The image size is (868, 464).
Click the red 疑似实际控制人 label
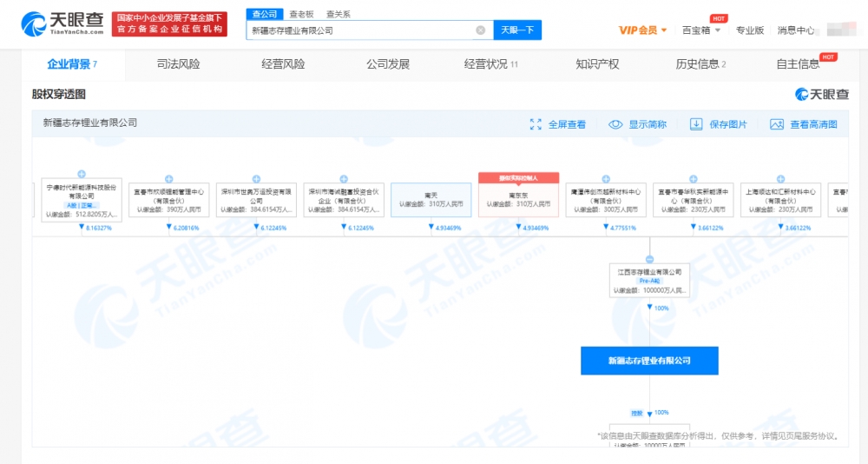519,178
